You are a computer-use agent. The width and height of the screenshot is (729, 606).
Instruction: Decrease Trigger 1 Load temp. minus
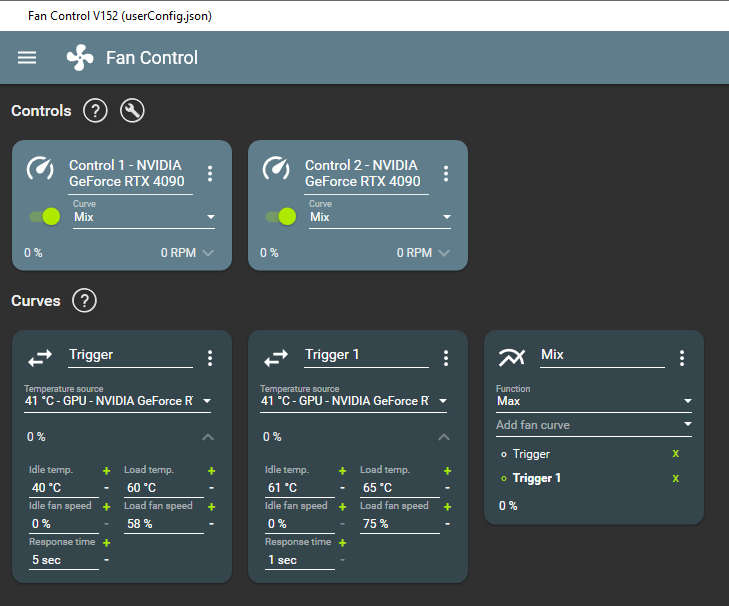448,488
